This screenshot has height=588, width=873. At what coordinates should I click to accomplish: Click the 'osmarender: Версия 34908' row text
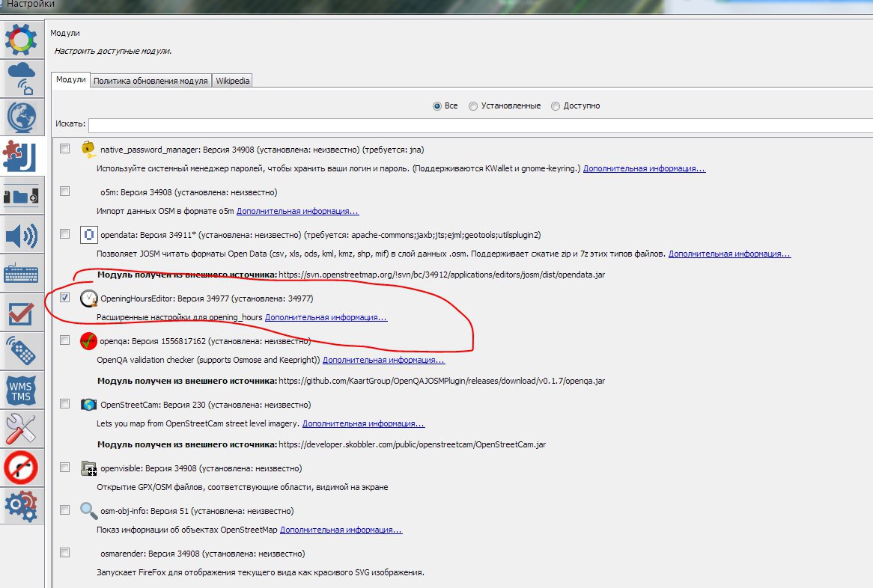(203, 554)
